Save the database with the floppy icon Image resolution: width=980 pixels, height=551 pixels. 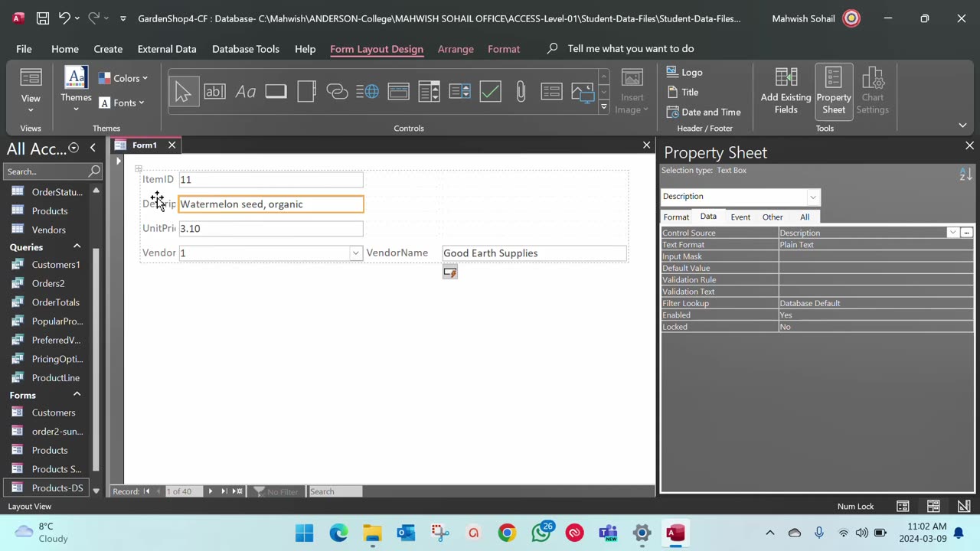click(x=43, y=18)
